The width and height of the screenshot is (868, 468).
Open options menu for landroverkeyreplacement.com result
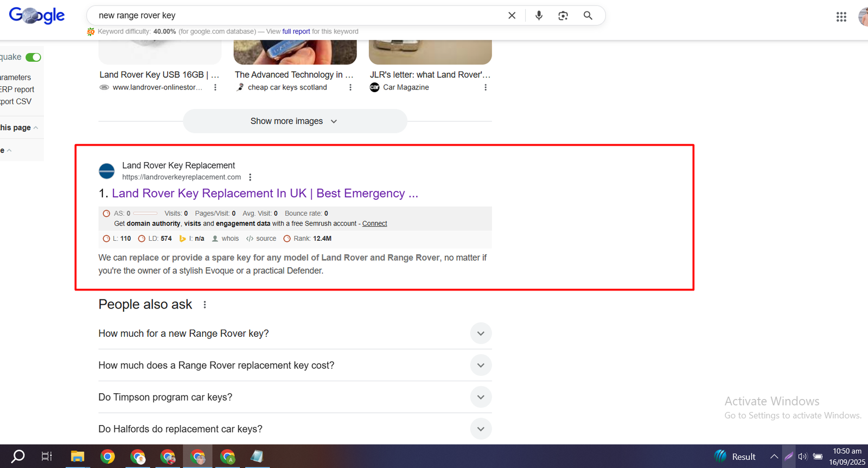coord(250,177)
